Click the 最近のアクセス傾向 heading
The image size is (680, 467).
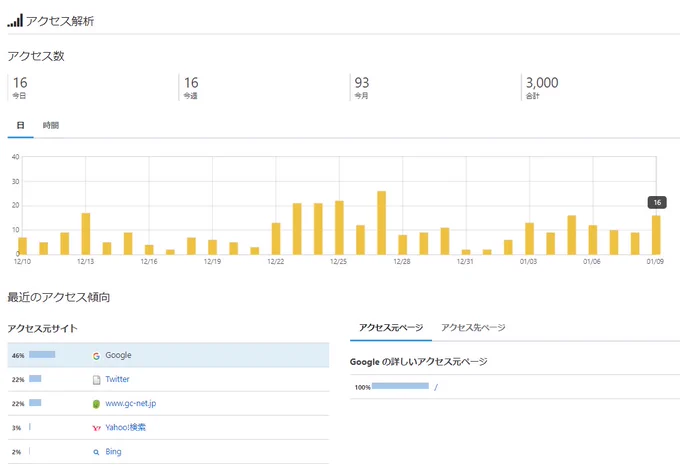click(x=59, y=297)
